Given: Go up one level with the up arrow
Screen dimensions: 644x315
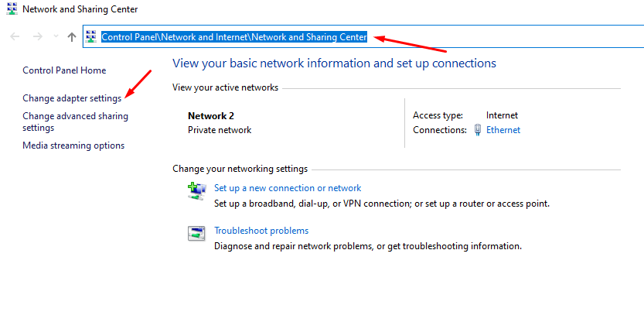Looking at the screenshot, I should pos(72,36).
